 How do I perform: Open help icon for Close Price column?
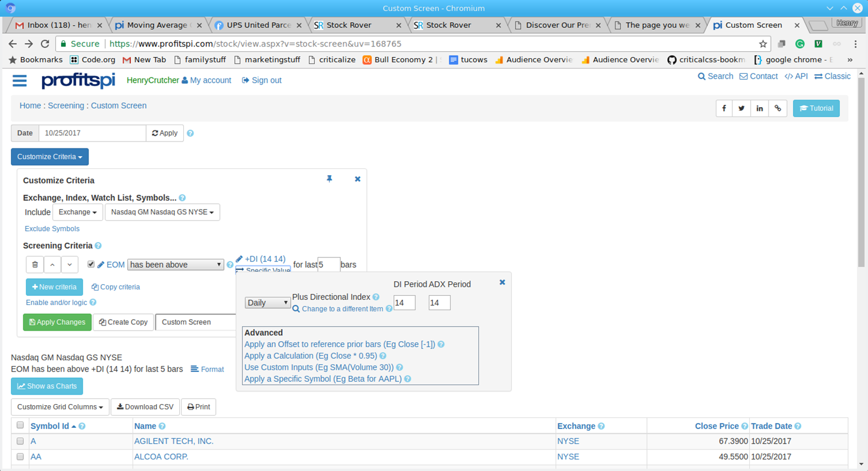pyautogui.click(x=745, y=426)
